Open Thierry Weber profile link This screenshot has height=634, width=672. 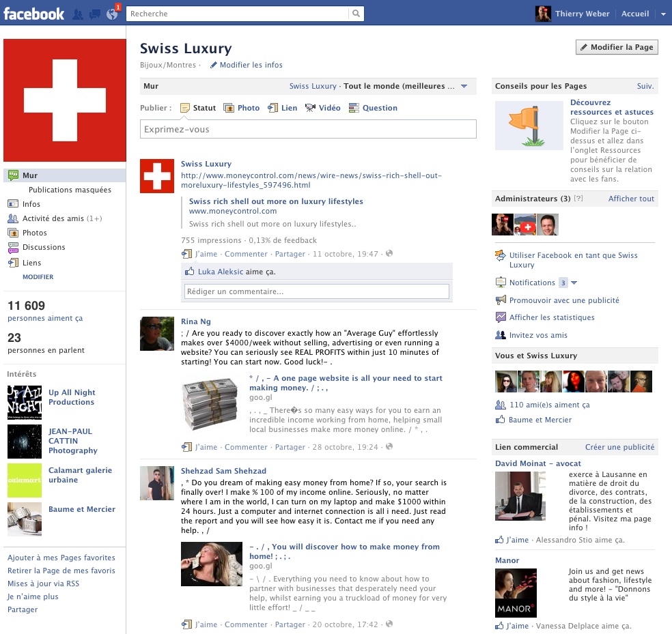click(582, 14)
